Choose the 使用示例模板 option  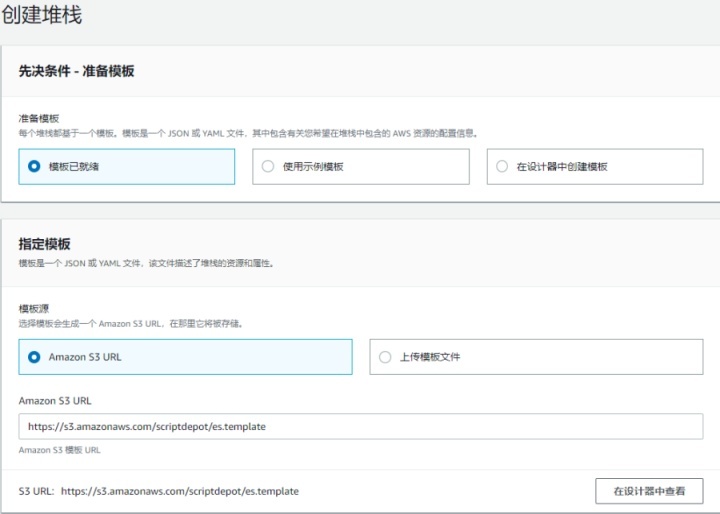pos(360,166)
